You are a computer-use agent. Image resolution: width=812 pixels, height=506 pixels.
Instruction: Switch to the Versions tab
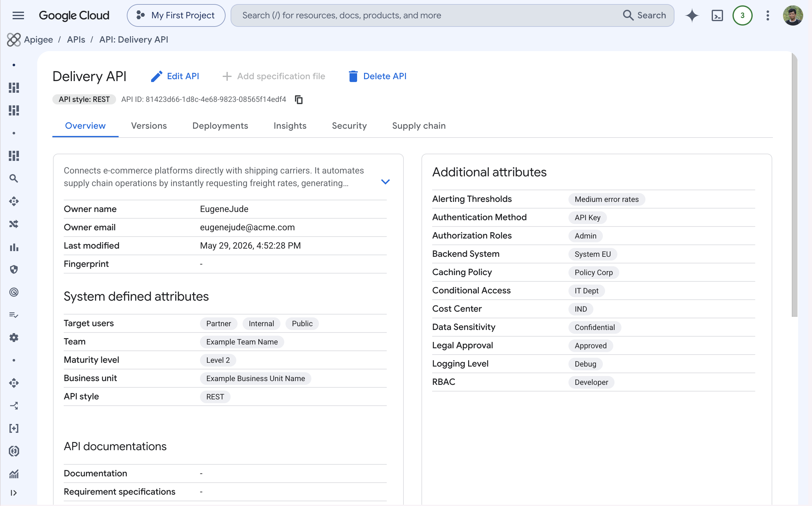[x=149, y=126]
